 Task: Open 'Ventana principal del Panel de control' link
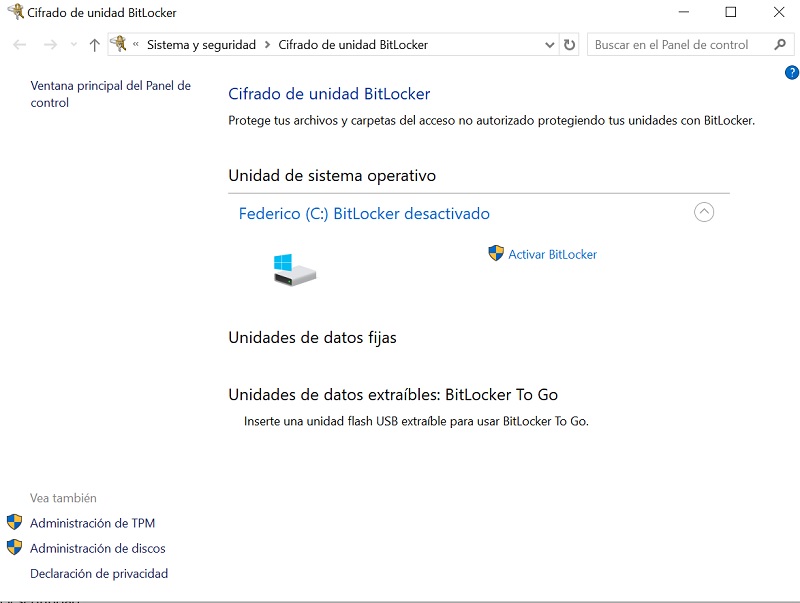(x=110, y=94)
